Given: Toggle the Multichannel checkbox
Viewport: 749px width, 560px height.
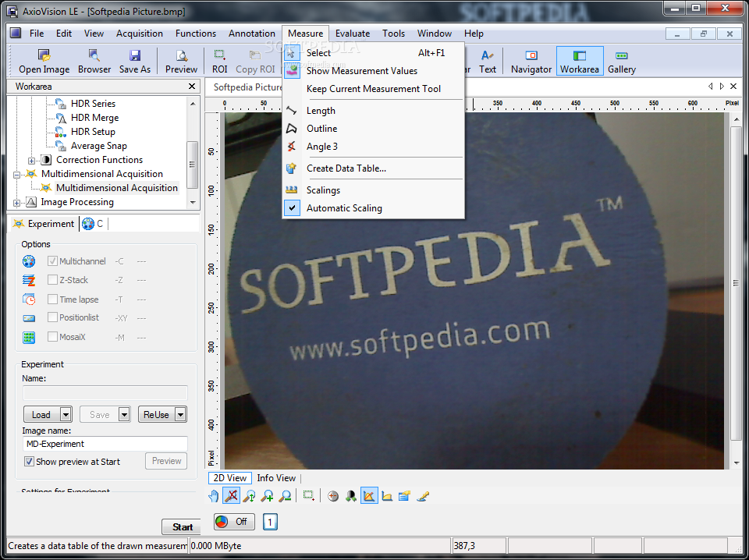Looking at the screenshot, I should point(52,261).
